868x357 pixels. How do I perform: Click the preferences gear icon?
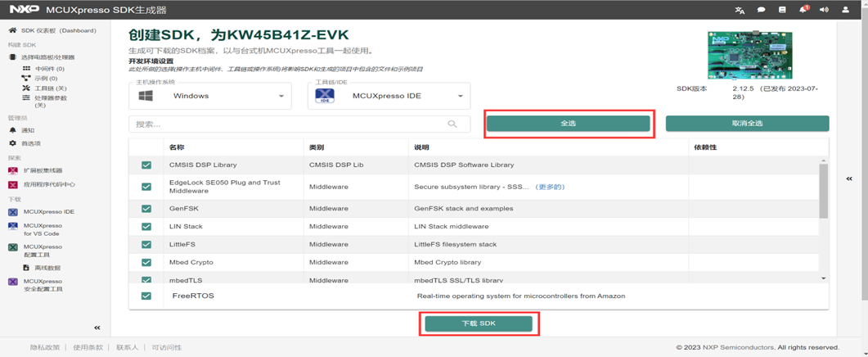pyautogui.click(x=13, y=143)
